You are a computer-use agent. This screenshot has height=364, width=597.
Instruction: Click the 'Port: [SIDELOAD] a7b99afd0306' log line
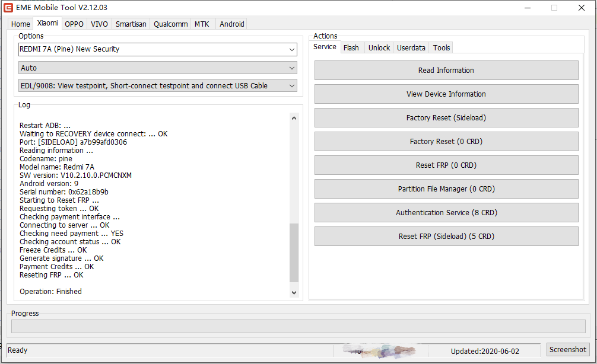(74, 142)
